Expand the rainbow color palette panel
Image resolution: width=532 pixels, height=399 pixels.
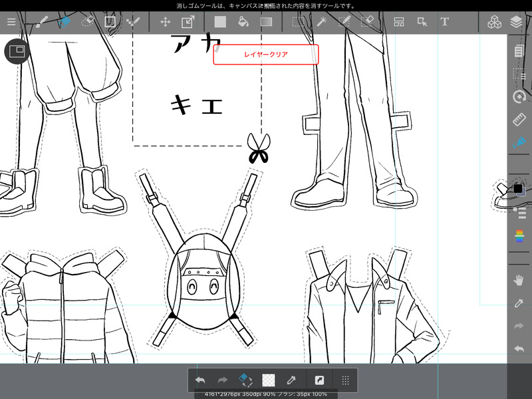click(519, 235)
